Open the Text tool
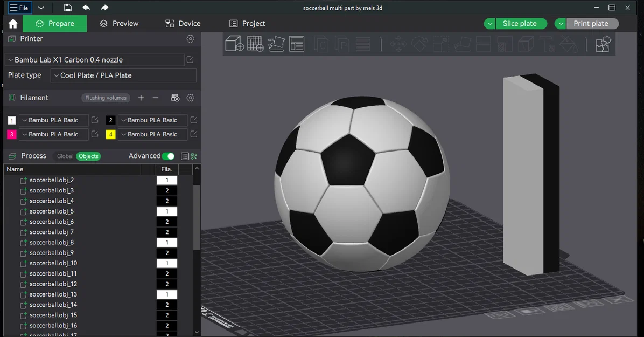Image resolution: width=644 pixels, height=337 pixels. coord(547,44)
